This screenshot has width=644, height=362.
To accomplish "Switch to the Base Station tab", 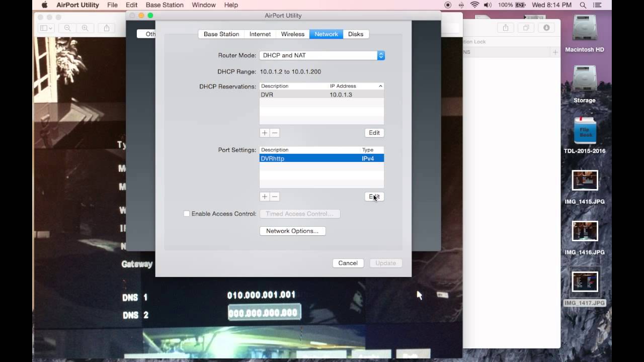I will (x=221, y=34).
